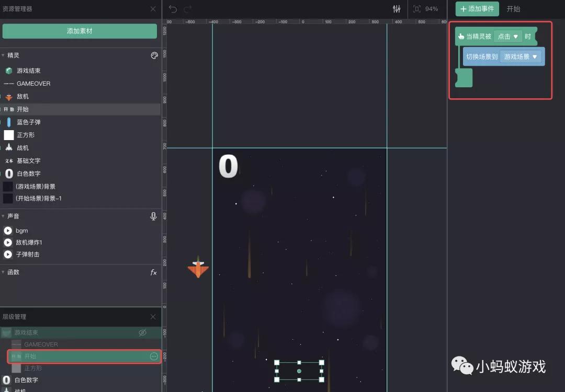565x392 pixels.
Task: Open the 游戏场景 scene dropdown
Action: 521,56
